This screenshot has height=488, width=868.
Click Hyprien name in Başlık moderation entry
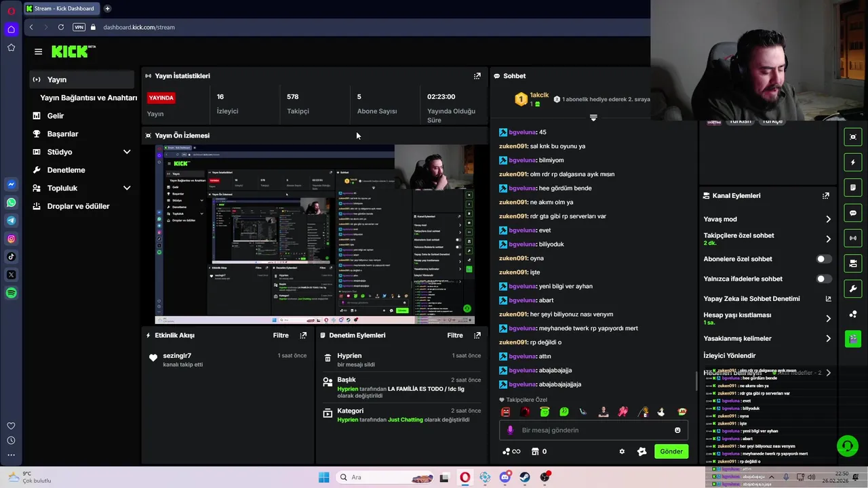coord(347,389)
